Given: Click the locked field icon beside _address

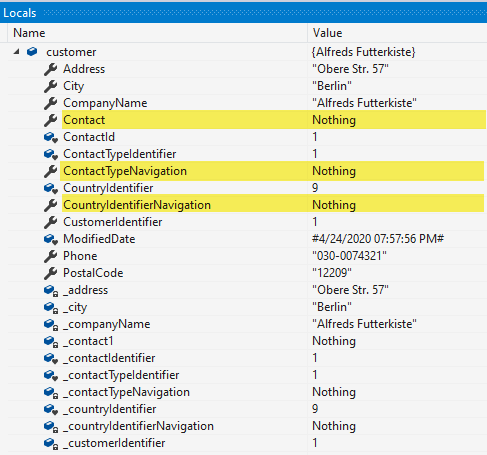Looking at the screenshot, I should [x=51, y=290].
